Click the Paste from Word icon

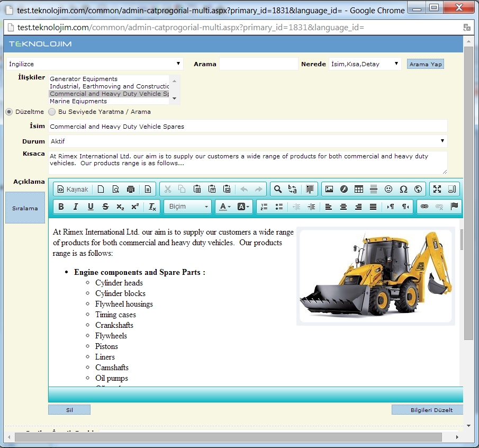click(x=227, y=189)
